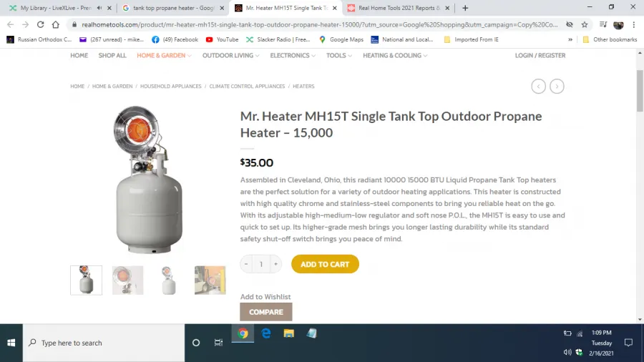
Task: Open the Login / Register link
Action: [x=540, y=55]
